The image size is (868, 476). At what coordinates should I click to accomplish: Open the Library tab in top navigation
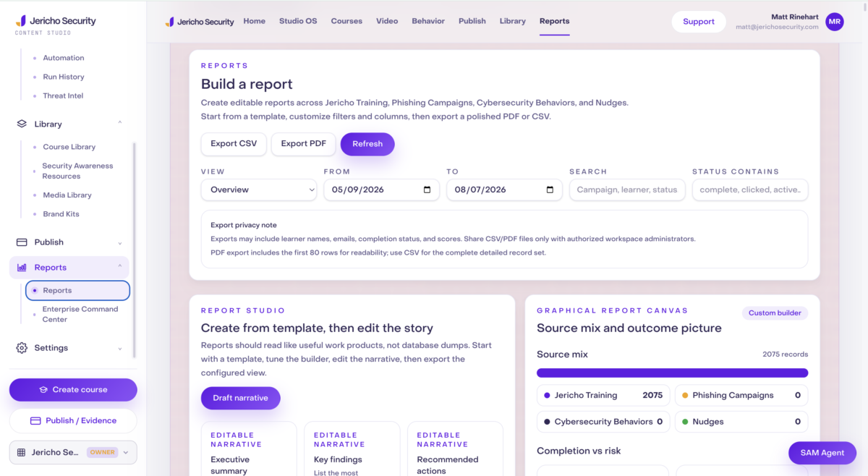click(513, 21)
